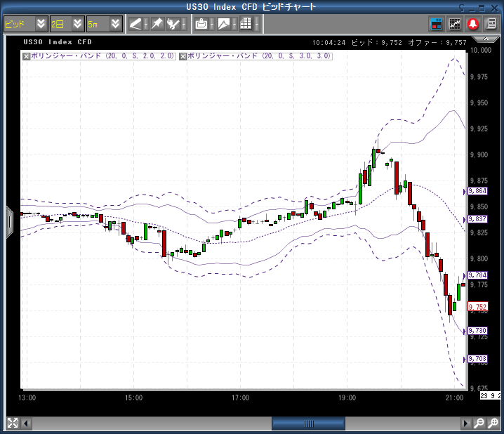Click the fit-to-screen expand icon

(12, 423)
